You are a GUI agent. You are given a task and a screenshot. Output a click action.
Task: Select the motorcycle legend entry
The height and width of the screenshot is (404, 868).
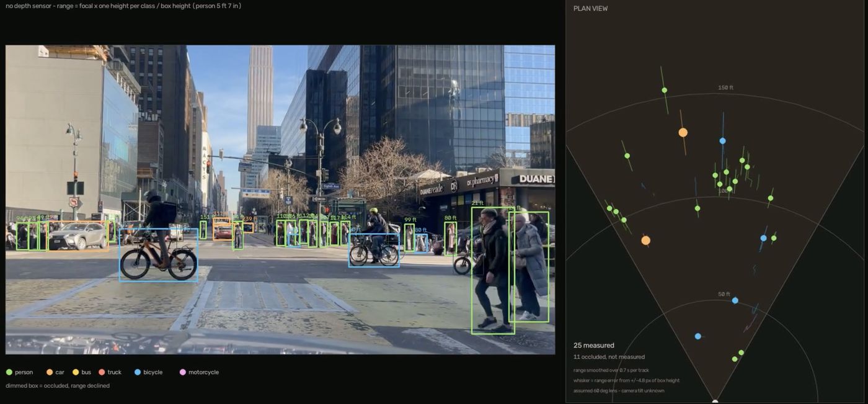tap(199, 372)
